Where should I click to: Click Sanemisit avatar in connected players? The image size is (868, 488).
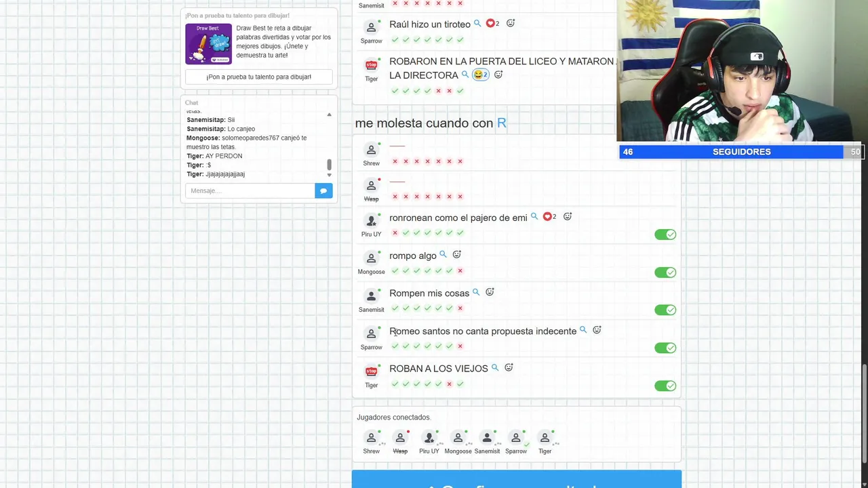point(487,438)
